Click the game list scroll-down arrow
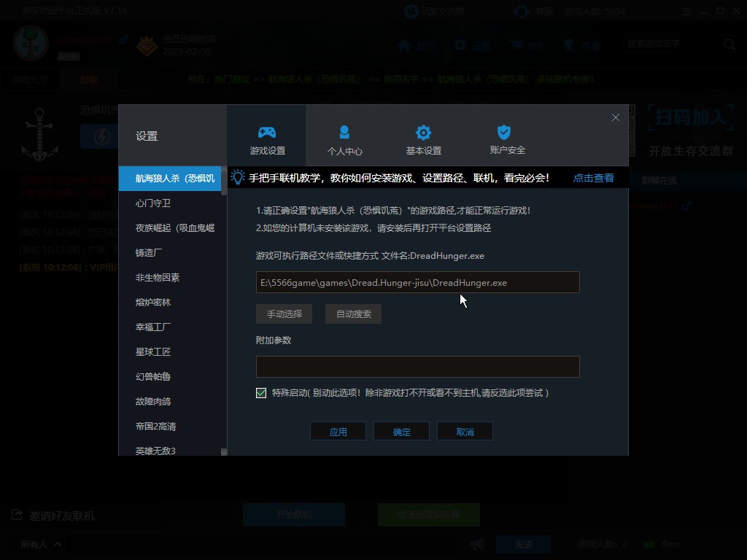 224,452
